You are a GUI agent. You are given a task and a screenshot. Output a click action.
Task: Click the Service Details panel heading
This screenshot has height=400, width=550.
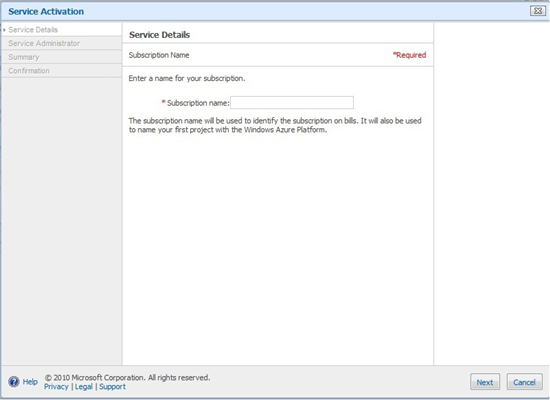coord(159,35)
